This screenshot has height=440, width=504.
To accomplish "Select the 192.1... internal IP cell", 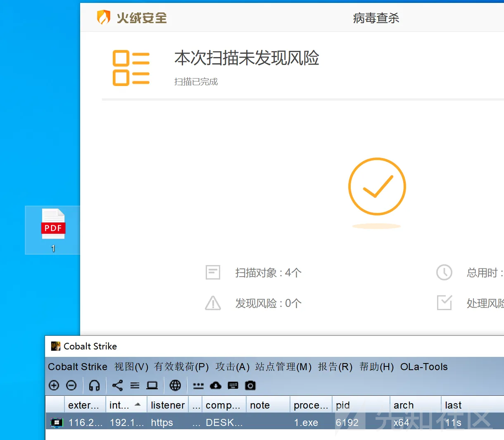I will coord(127,423).
